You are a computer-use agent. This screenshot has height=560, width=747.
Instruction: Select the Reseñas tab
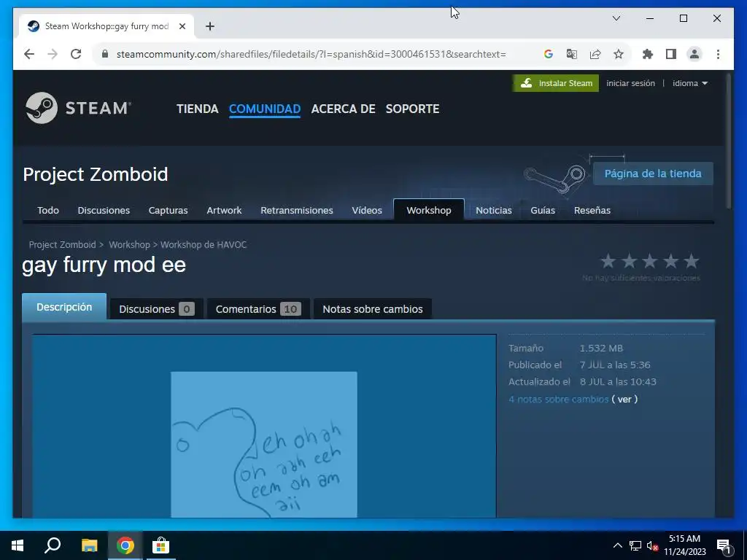(592, 211)
